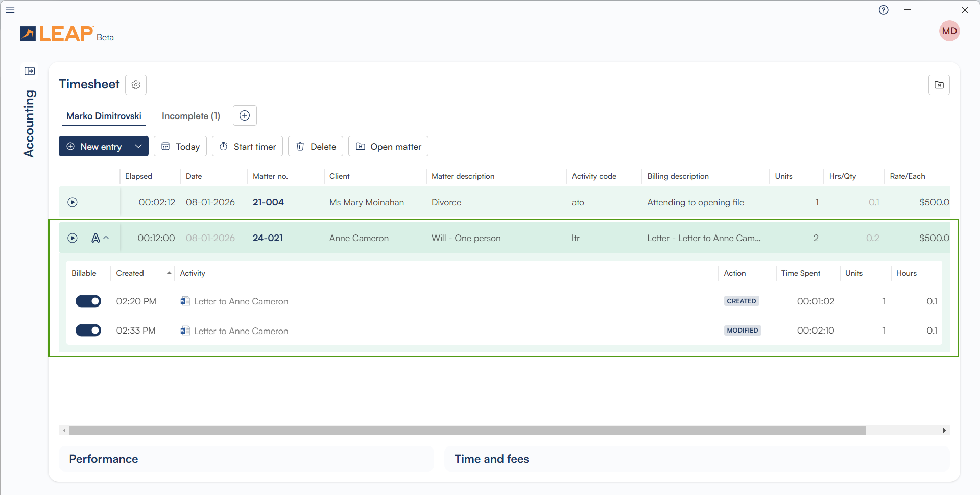This screenshot has height=495, width=980.
Task: Click the MD user avatar
Action: point(949,31)
